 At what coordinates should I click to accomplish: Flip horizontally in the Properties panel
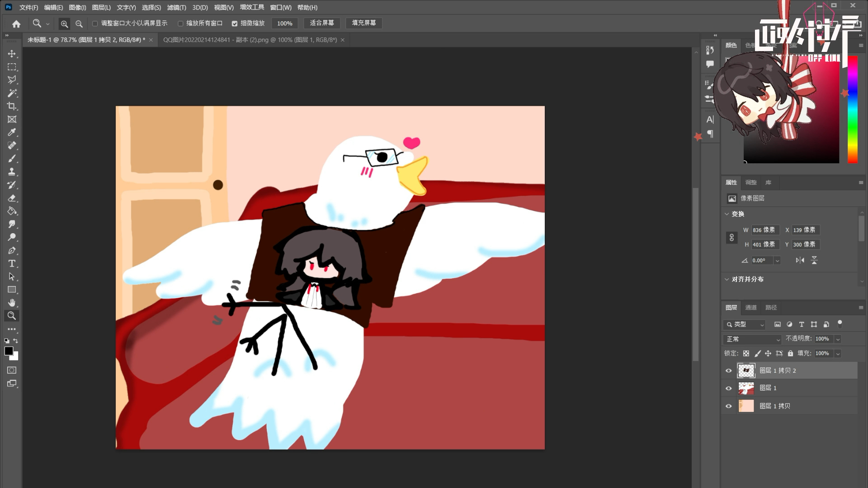pyautogui.click(x=800, y=260)
